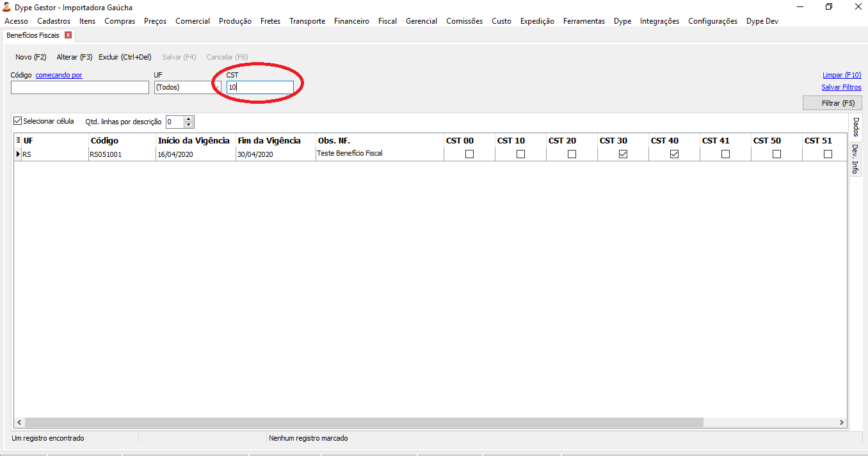
Task: Increase Qtd. linhas por descrição value
Action: click(188, 118)
